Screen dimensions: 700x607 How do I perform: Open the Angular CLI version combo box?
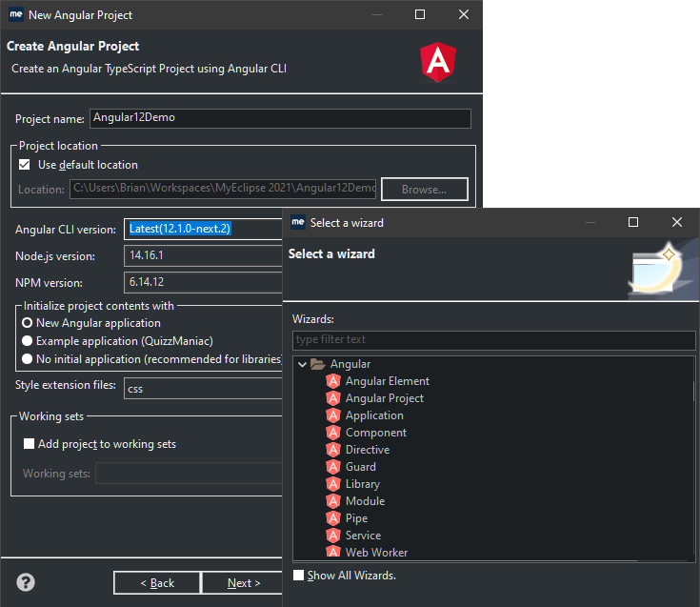pyautogui.click(x=203, y=229)
